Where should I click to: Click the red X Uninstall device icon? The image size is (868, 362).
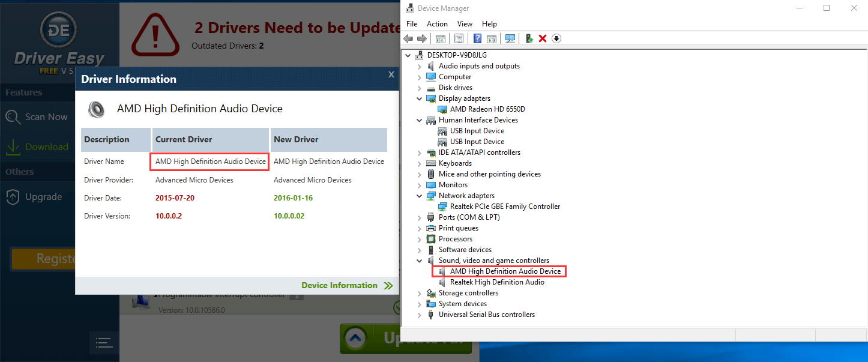click(543, 38)
